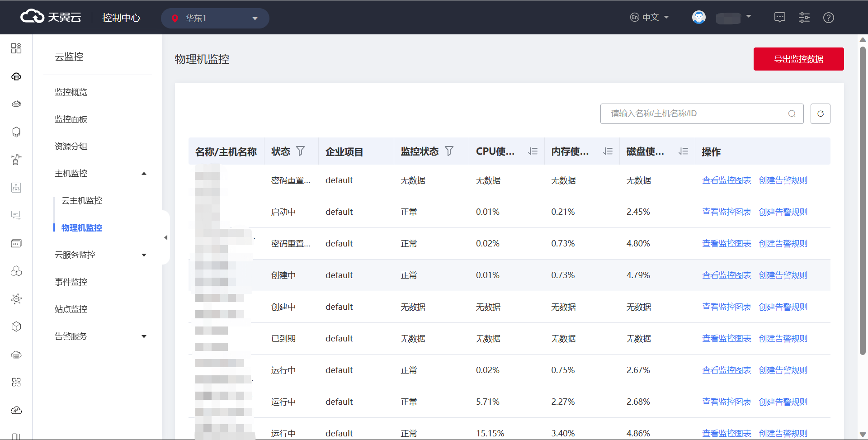868x440 pixels.
Task: Collapse the sidebar with arrow handle
Action: 165,237
